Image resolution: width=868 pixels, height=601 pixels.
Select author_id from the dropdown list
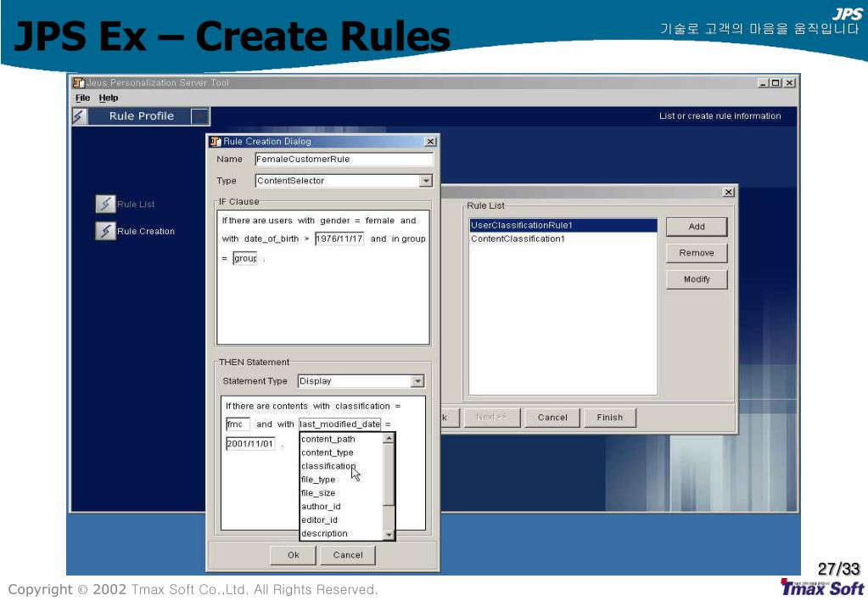pos(341,506)
